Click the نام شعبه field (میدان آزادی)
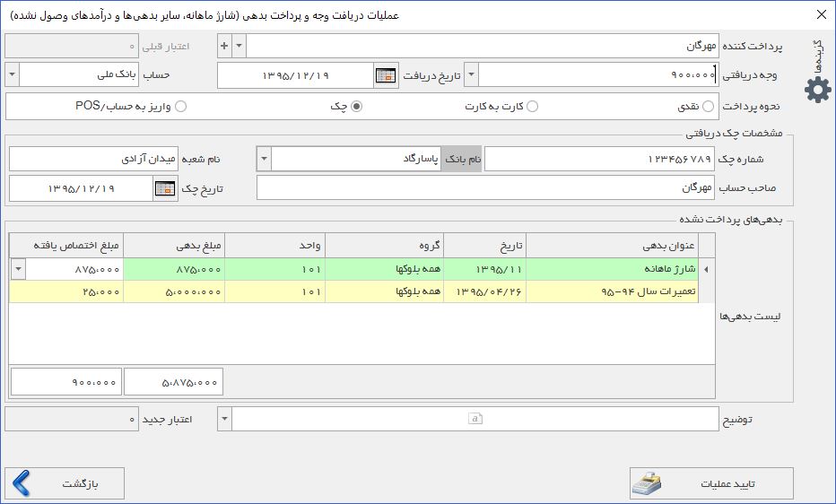The height and width of the screenshot is (504, 836). coord(93,159)
